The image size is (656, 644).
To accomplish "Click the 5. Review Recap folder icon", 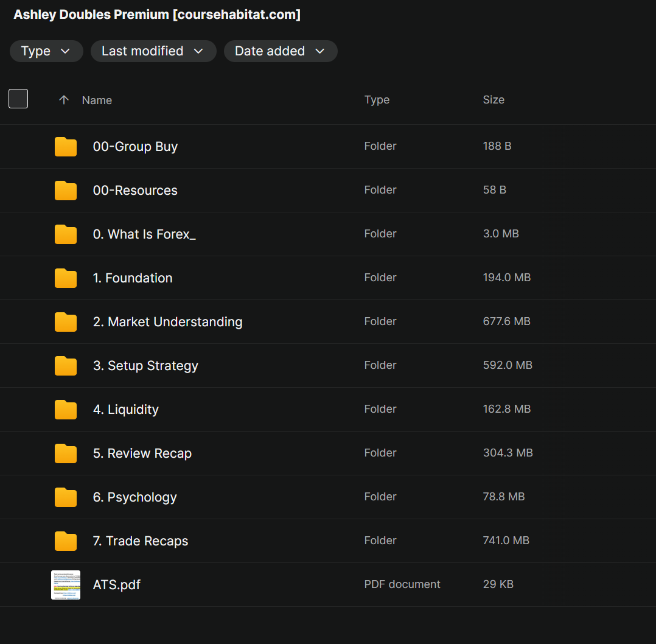I will point(66,453).
